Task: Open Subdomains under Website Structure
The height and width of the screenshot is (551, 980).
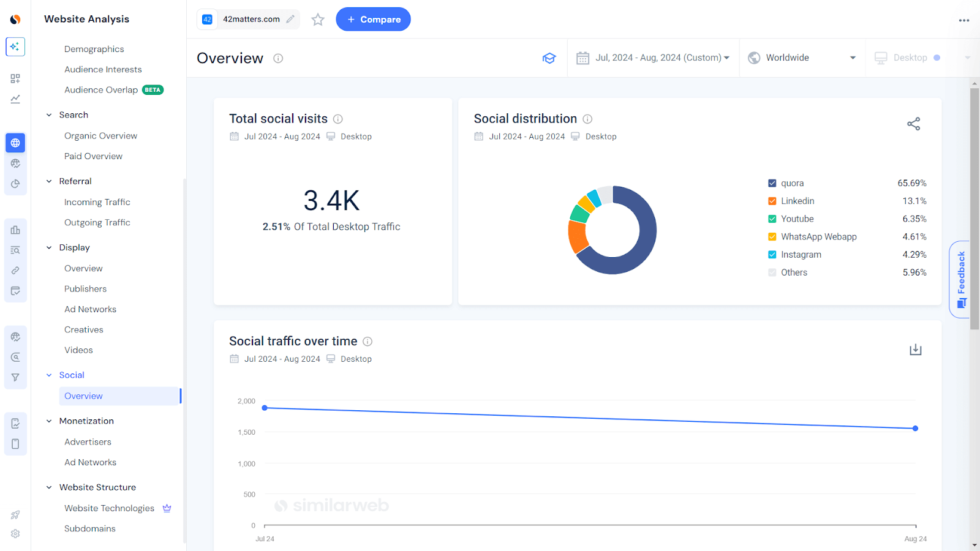Action: [90, 528]
